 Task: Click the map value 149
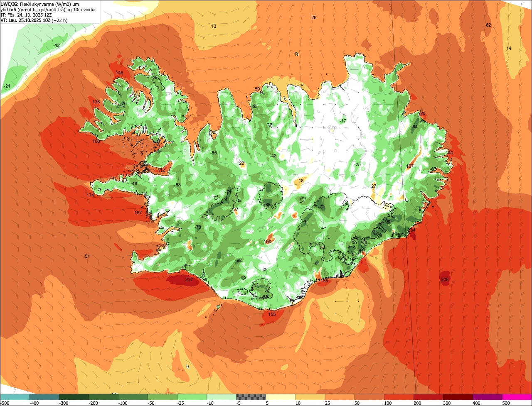449,153
